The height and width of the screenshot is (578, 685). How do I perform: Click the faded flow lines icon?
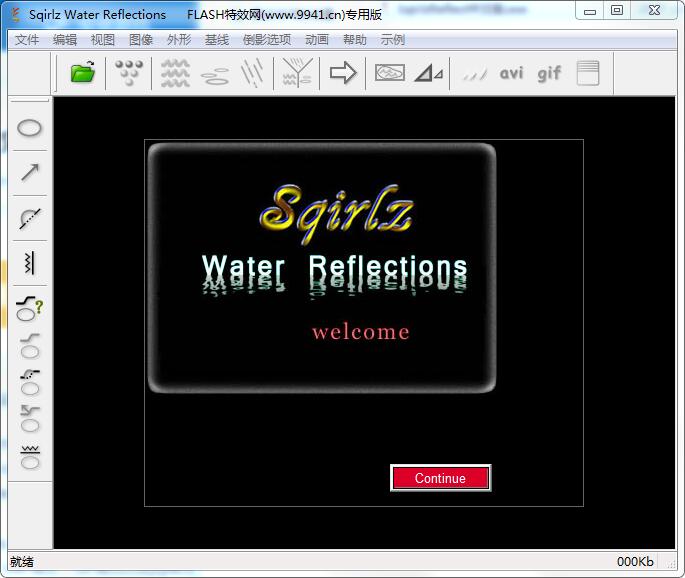(475, 75)
